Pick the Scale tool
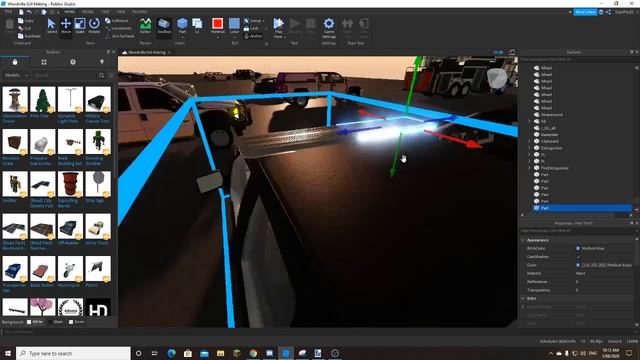Image resolution: width=640 pixels, height=360 pixels. coord(80,25)
